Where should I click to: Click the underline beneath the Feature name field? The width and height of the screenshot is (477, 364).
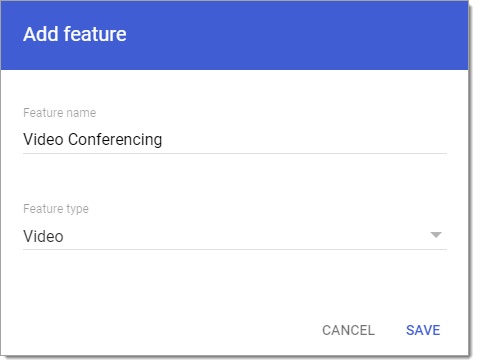[235, 153]
